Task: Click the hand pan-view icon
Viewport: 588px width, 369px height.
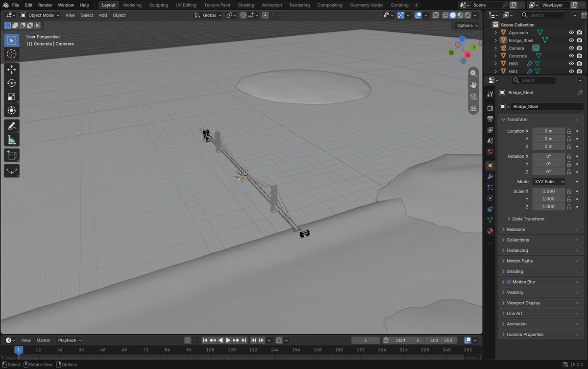Action: point(473,85)
